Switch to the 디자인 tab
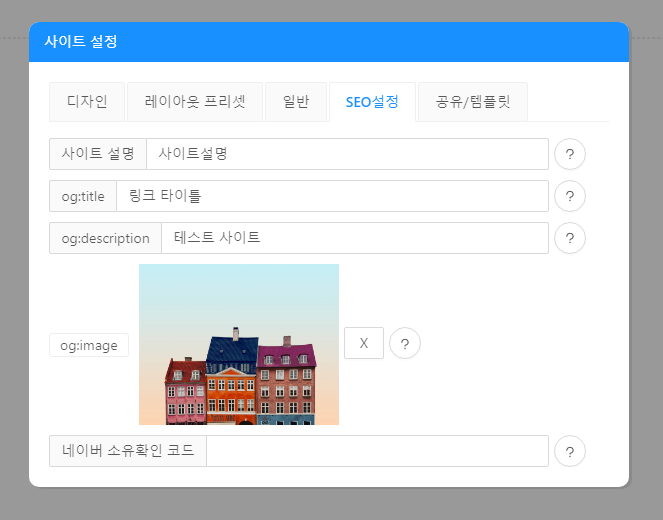This screenshot has width=663, height=520. pos(86,102)
